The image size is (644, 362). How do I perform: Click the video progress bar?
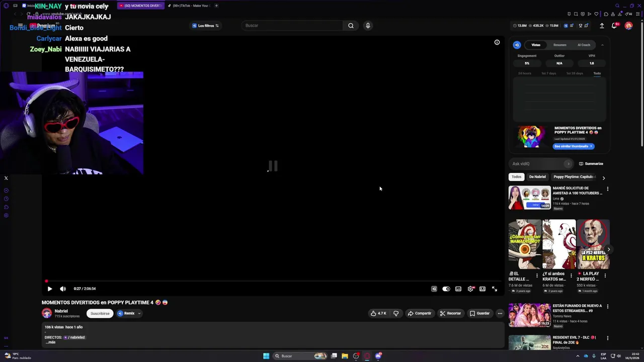273,281
